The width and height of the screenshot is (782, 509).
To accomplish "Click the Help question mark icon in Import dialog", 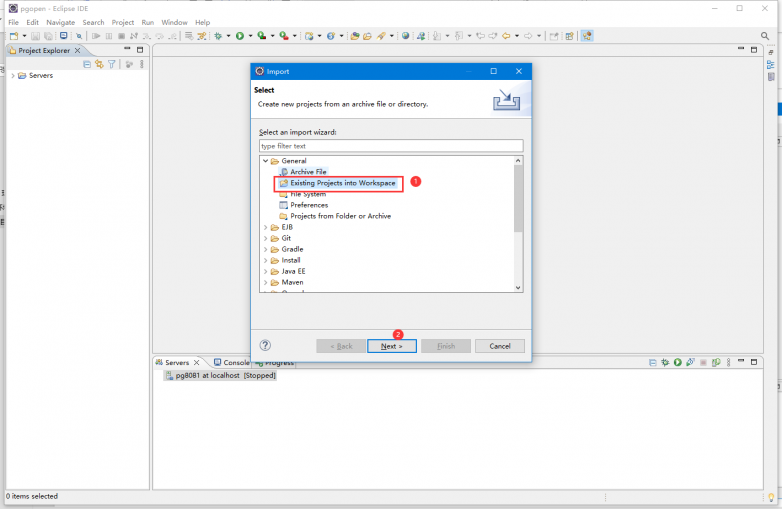I will click(x=265, y=345).
